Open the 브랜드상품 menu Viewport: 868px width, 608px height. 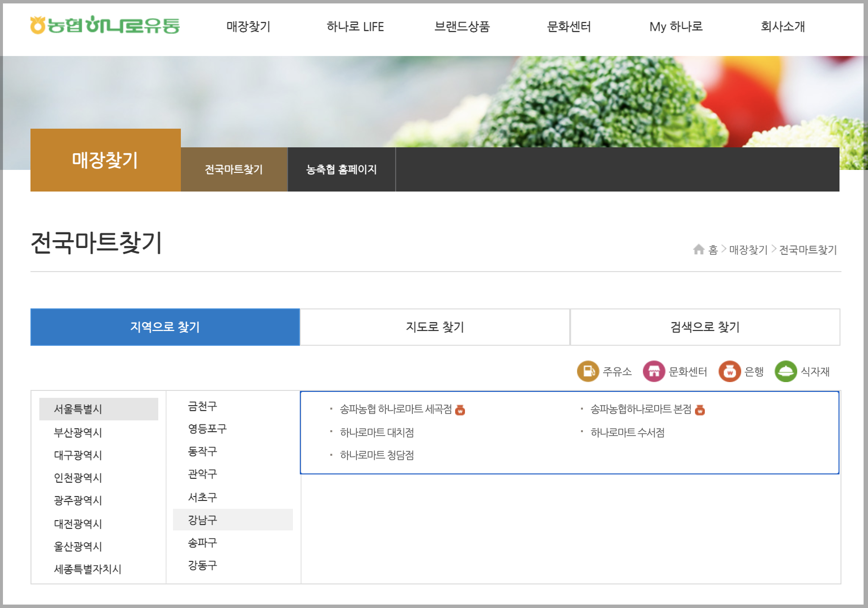[462, 27]
